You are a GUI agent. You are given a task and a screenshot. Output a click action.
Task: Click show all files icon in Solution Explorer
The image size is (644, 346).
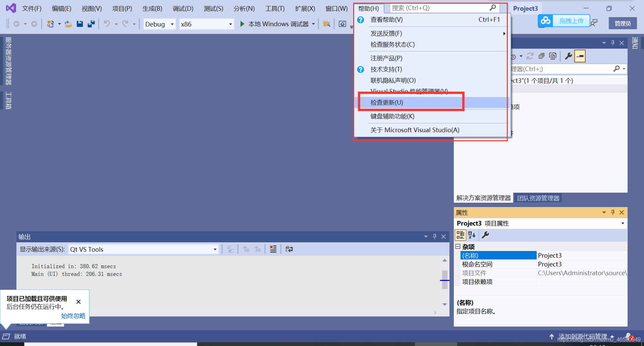(x=553, y=56)
